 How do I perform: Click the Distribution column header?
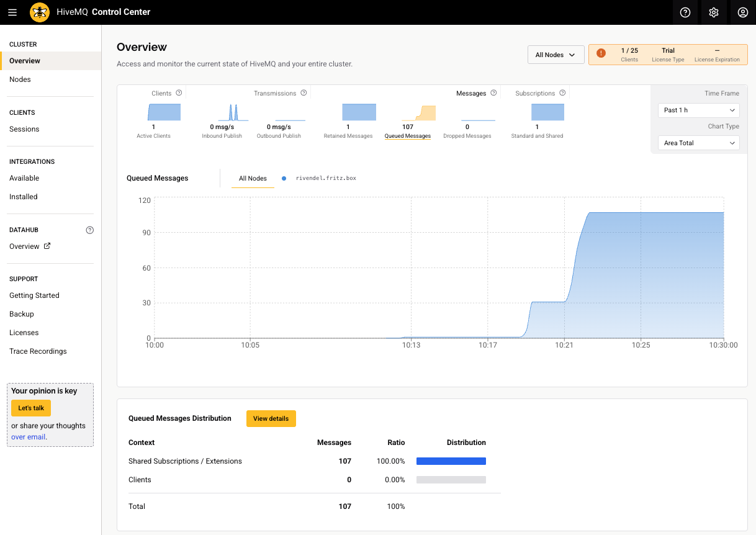[466, 443]
